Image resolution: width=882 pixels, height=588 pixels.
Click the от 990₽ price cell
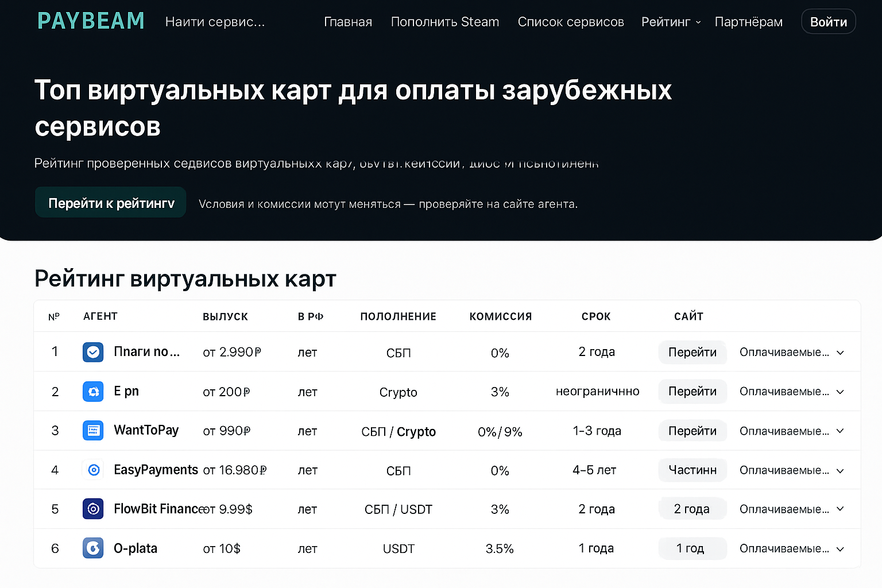(226, 431)
